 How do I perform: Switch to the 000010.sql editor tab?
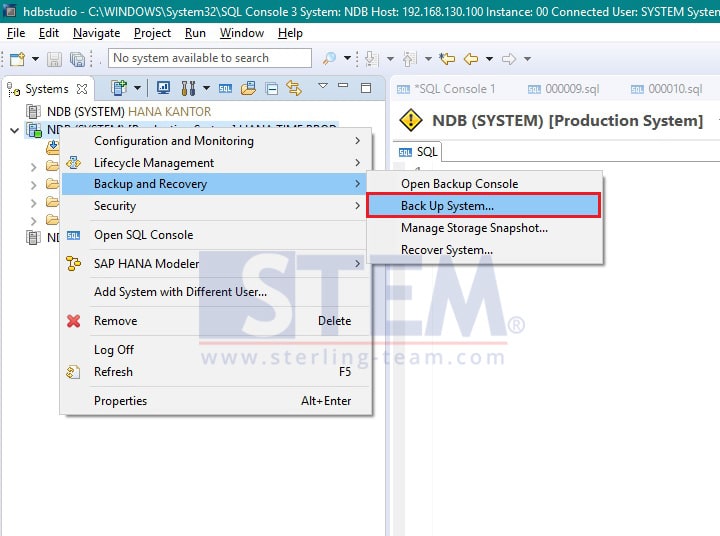point(666,89)
